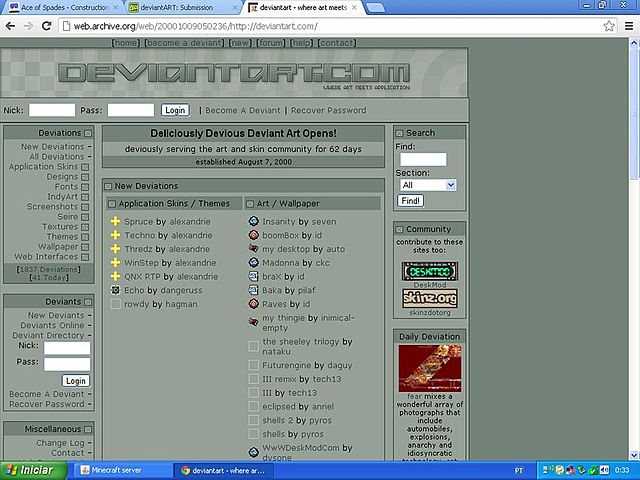The image size is (640, 480).
Task: Click the my thingie icon
Action: point(253,322)
